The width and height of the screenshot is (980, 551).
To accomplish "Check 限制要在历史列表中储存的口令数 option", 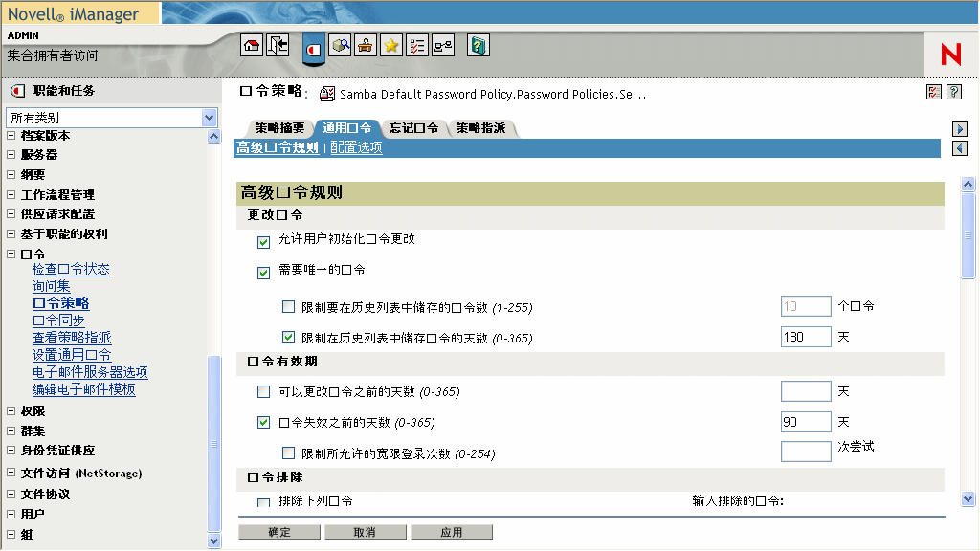I will coord(288,305).
